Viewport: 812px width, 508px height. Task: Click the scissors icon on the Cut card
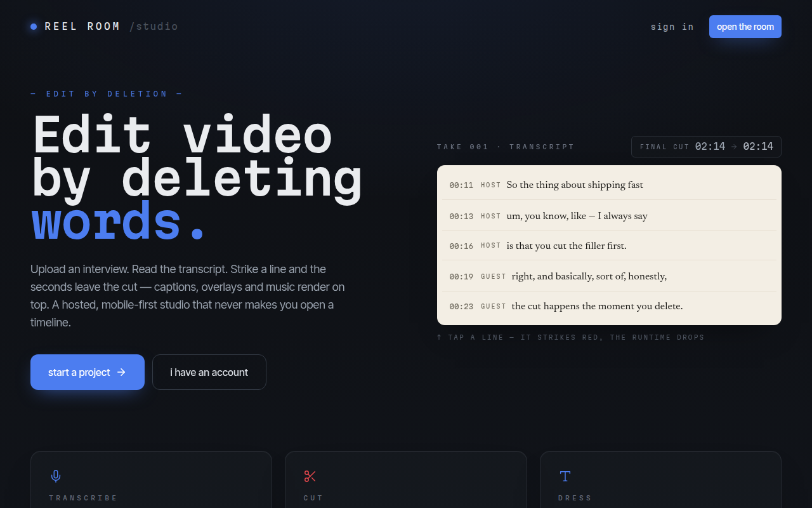[x=310, y=476]
